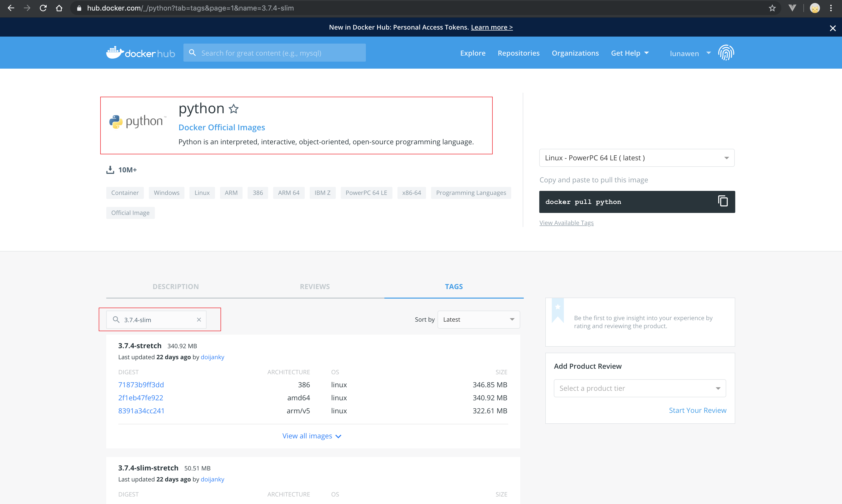
Task: Bookmark this page with the star icon
Action: [772, 8]
